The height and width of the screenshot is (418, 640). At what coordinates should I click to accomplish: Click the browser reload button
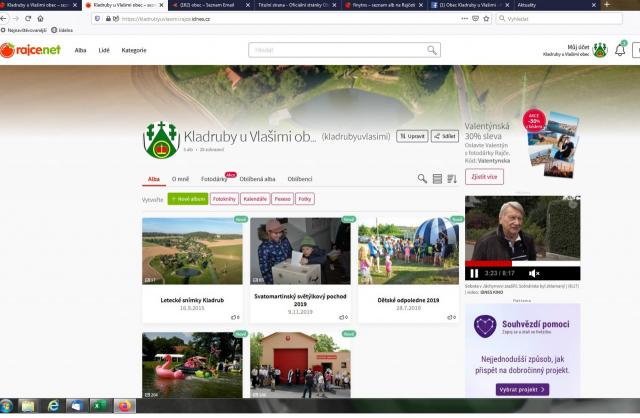28,18
